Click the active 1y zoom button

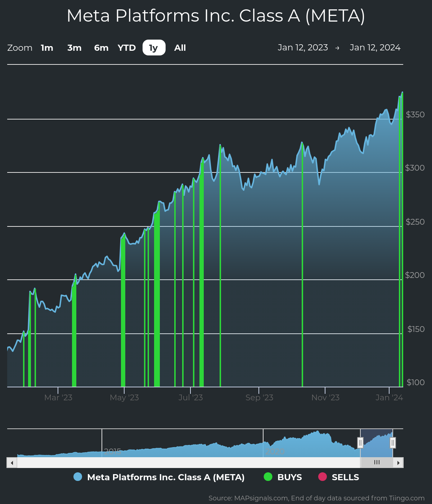coord(154,48)
